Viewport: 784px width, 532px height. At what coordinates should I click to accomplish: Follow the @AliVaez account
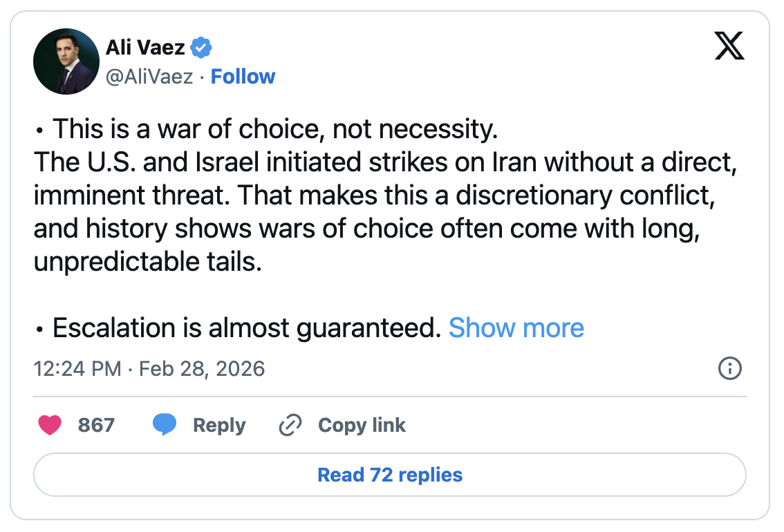tap(243, 77)
